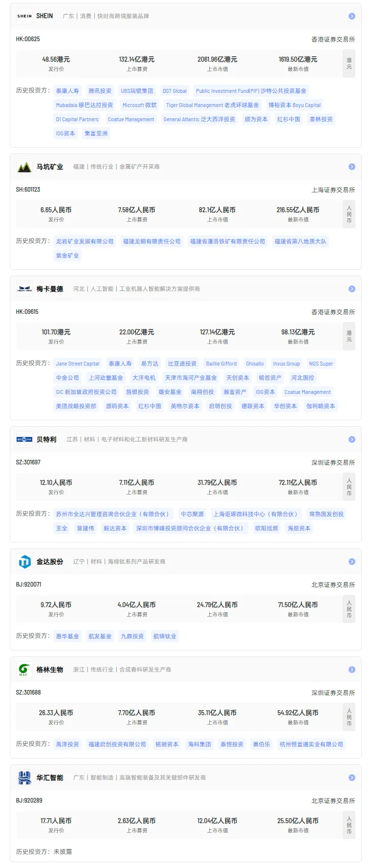
Task: Open the 马坑矿业 company name link
Action: 50,167
